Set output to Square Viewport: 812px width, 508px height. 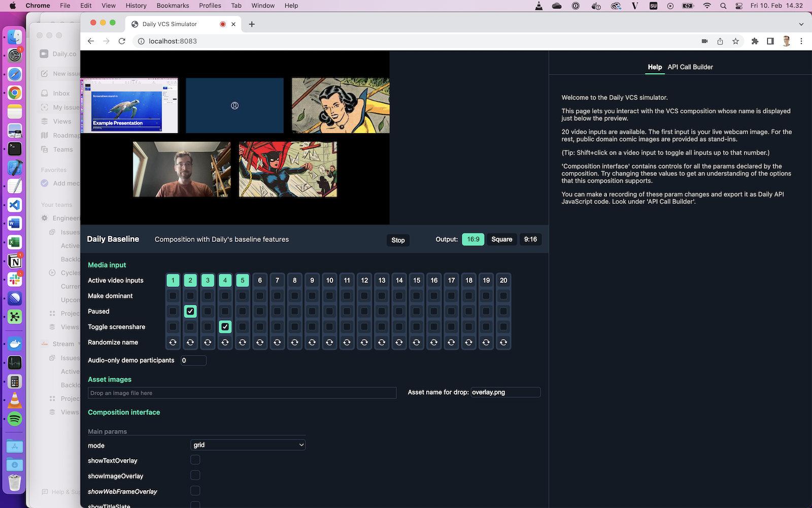click(x=502, y=239)
